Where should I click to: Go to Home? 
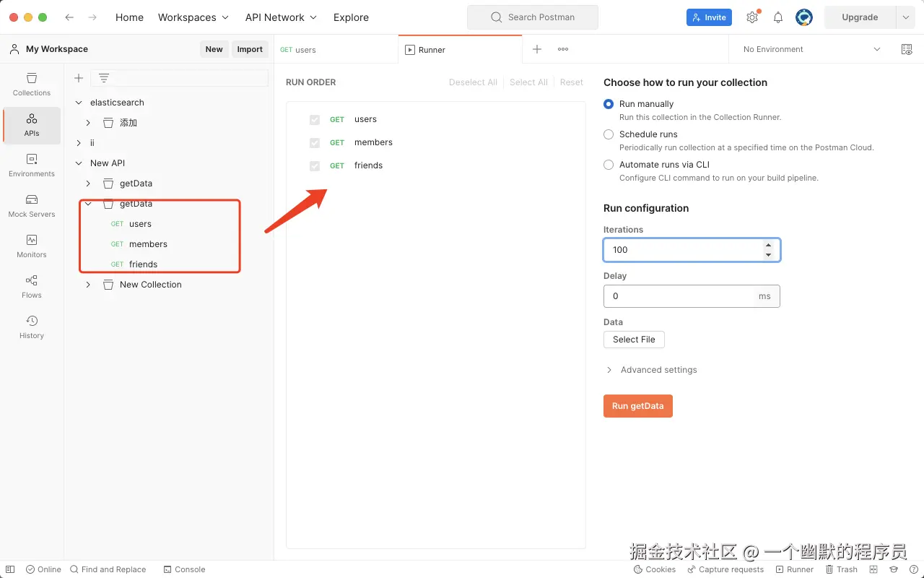pos(129,17)
